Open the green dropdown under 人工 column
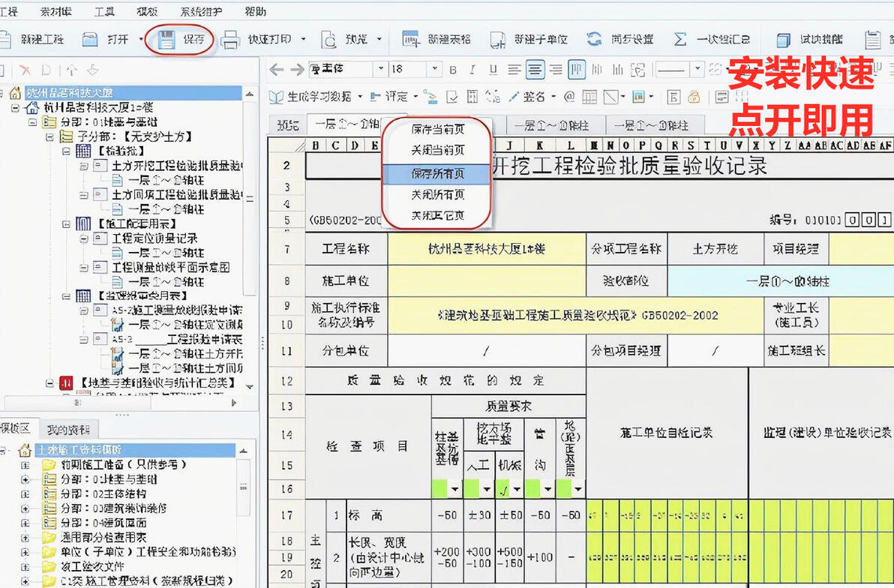The width and height of the screenshot is (894, 588). coord(486,489)
